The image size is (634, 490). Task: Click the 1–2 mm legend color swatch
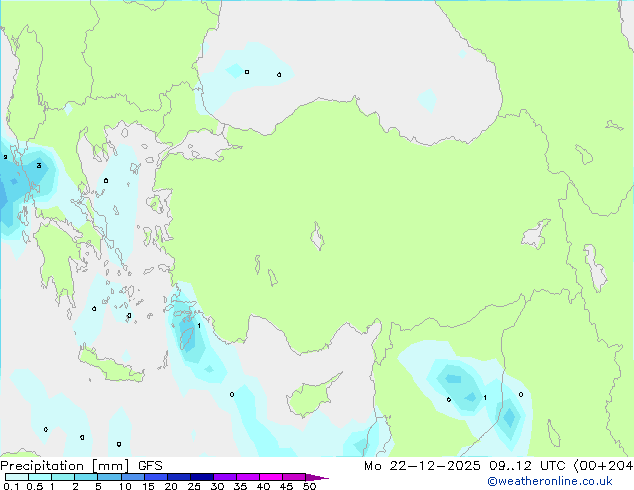(x=63, y=477)
